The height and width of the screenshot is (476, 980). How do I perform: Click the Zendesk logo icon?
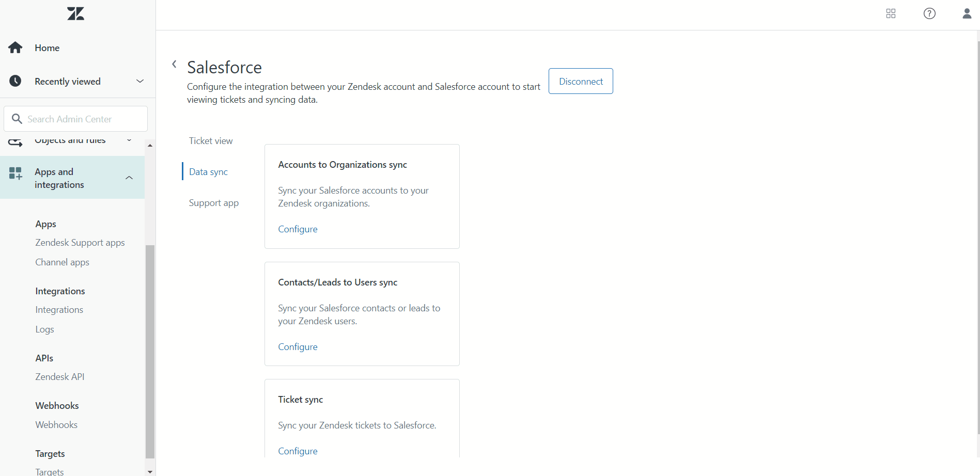75,13
